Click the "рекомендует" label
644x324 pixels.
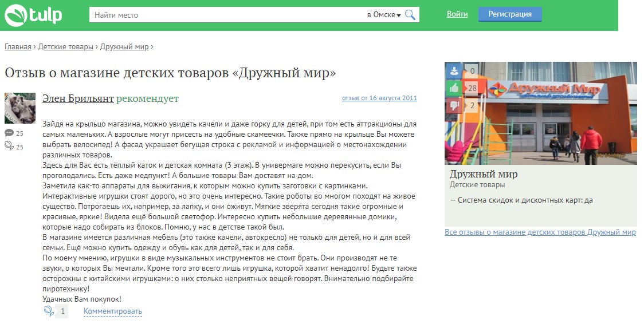[x=147, y=98]
